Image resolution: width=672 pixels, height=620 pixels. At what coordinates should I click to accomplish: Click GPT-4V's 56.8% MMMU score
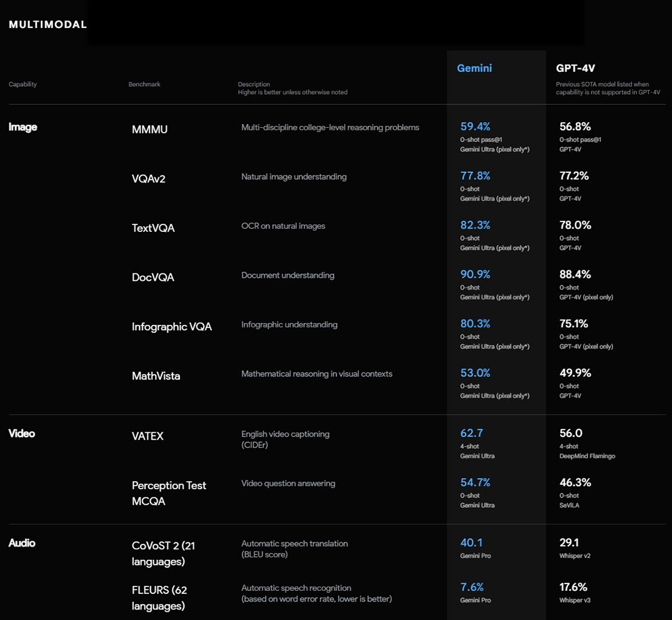click(575, 126)
